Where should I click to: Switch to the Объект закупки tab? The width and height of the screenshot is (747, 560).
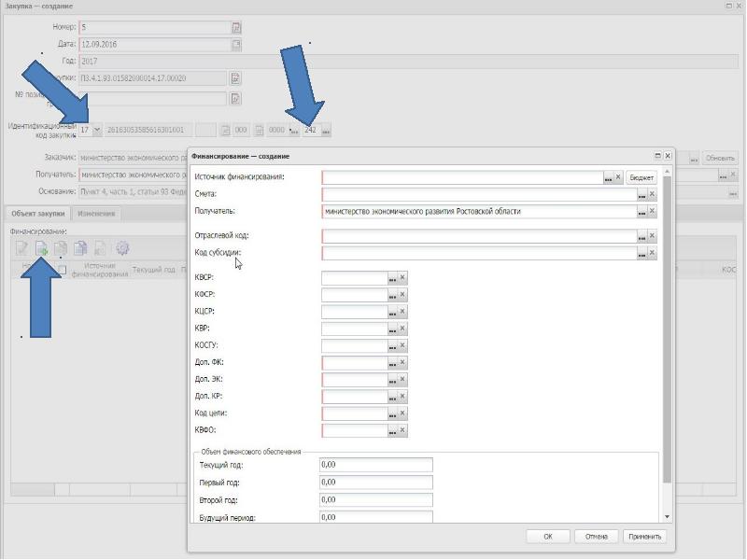click(37, 214)
